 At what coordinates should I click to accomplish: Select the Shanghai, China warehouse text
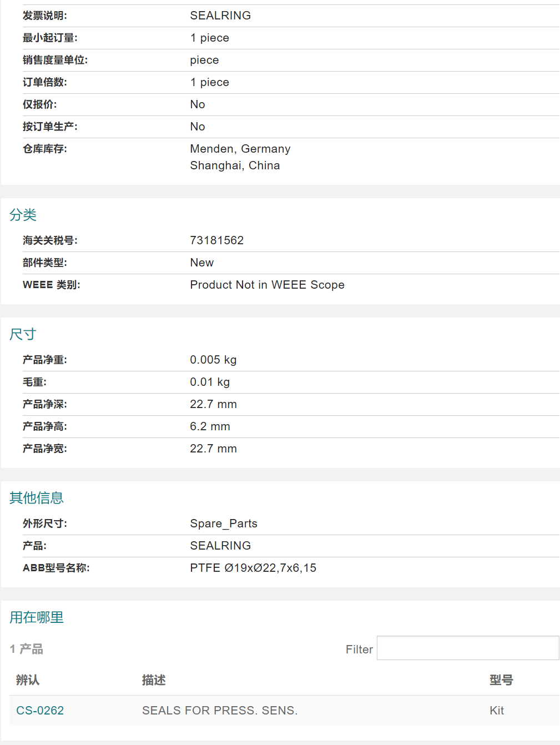tap(235, 165)
